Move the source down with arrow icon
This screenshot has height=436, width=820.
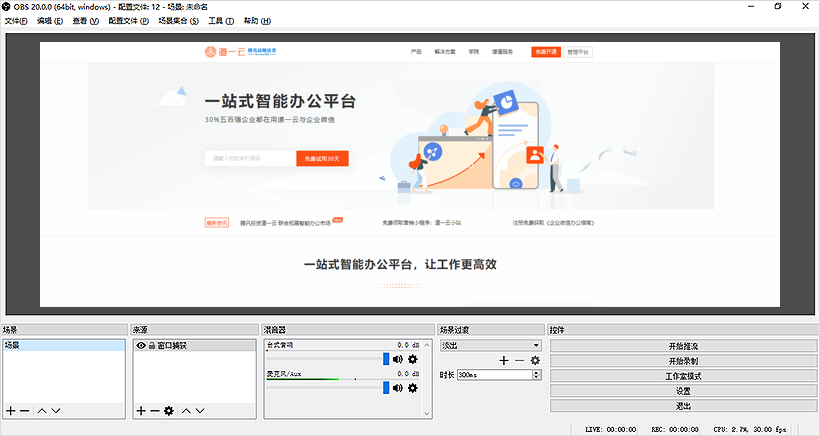(x=200, y=411)
